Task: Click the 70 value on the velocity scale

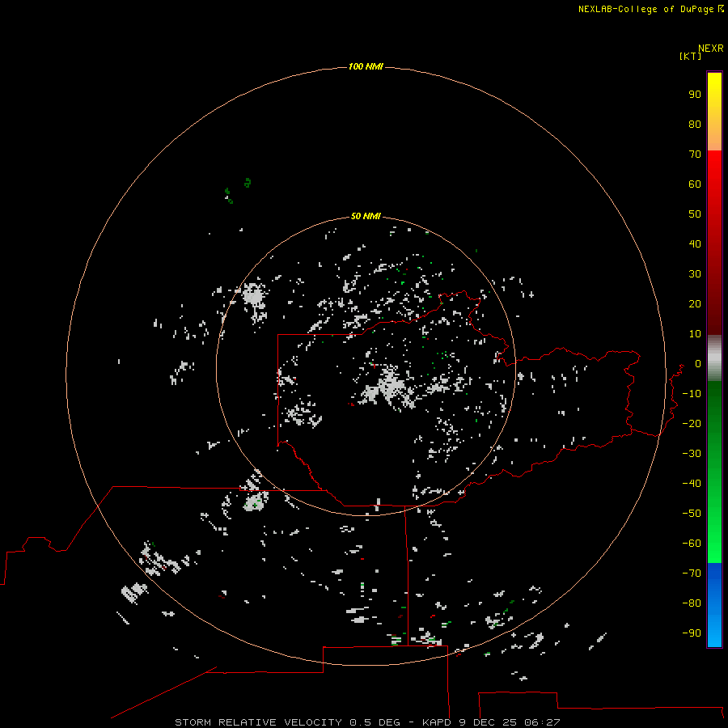Action: point(695,154)
